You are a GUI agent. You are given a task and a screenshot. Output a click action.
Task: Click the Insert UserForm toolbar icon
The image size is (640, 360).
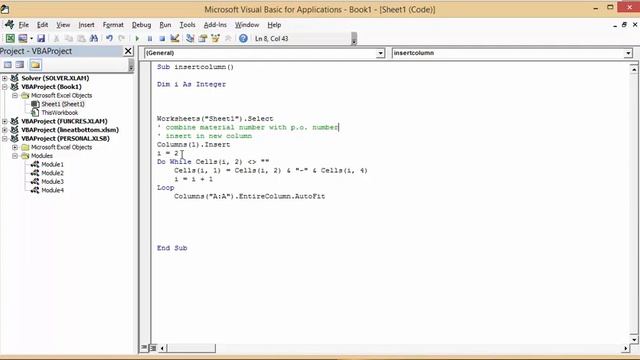22,38
